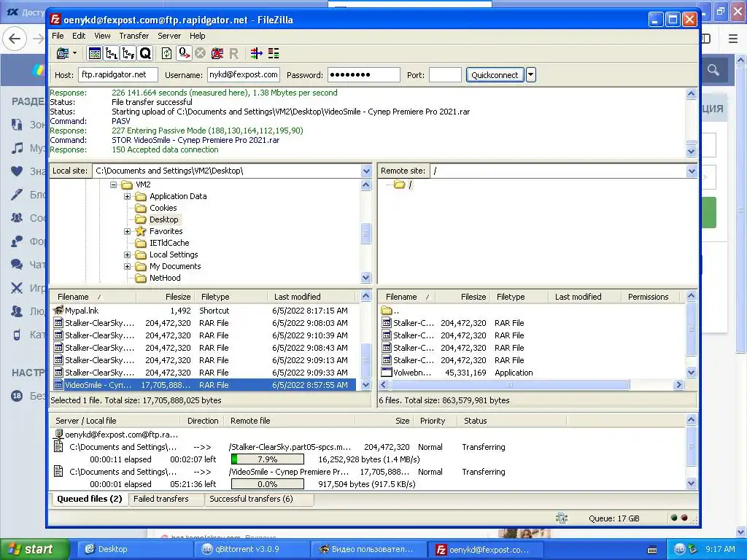Click the Stalker-ClearSky 7.9% progress bar

click(267, 459)
